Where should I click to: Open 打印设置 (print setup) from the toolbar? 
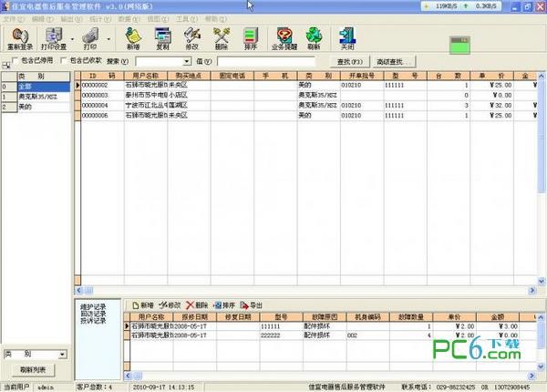click(54, 38)
